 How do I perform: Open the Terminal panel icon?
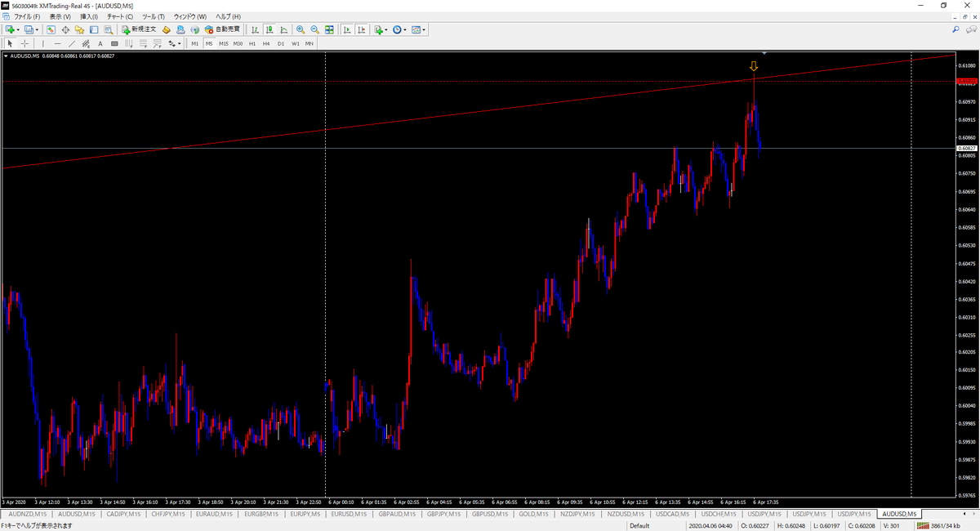[x=93, y=29]
